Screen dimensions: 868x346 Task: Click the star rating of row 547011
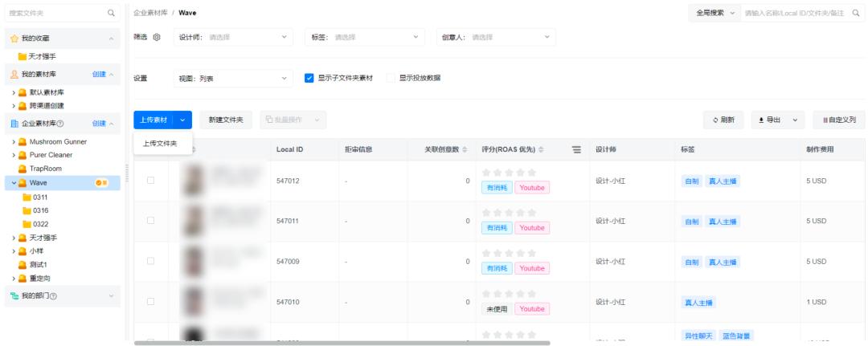510,213
